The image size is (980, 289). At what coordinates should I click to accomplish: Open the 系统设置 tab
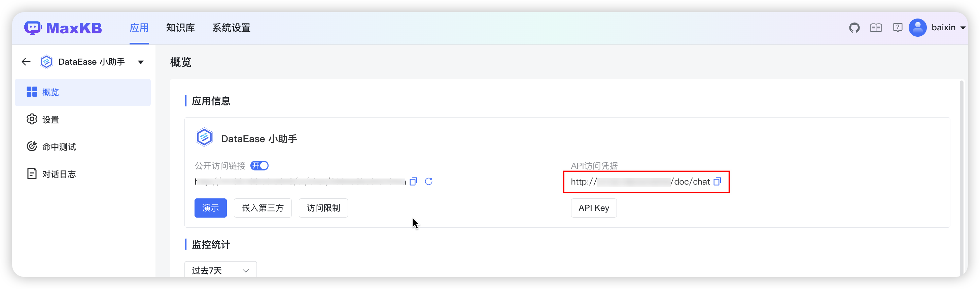pos(231,28)
